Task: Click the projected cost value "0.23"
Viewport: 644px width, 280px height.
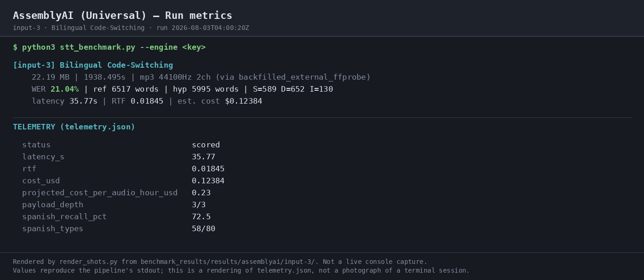Action: tap(201, 193)
